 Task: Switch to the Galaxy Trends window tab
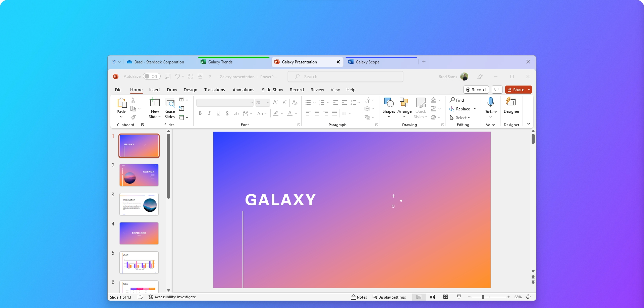[x=234, y=62]
